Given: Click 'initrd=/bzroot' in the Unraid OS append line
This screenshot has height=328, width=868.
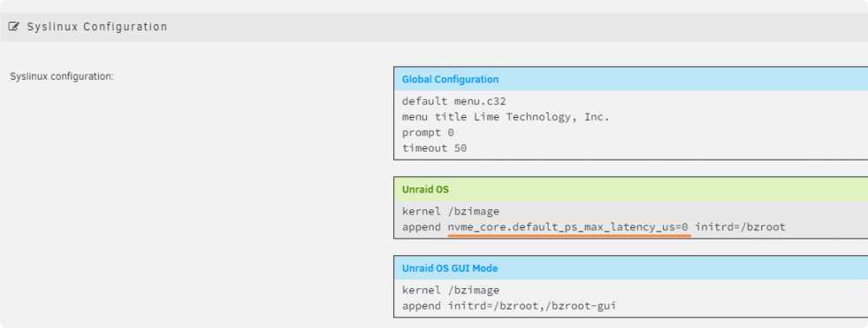Looking at the screenshot, I should click(740, 226).
